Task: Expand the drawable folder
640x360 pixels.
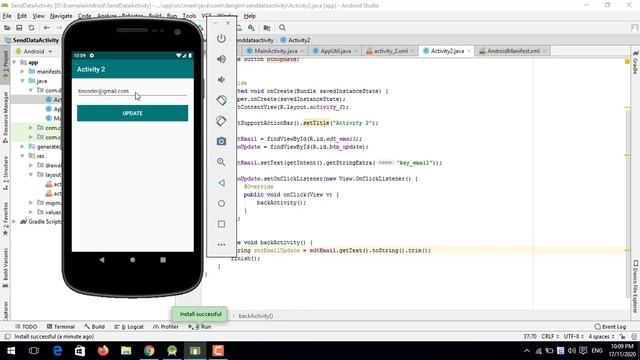Action: (31, 165)
